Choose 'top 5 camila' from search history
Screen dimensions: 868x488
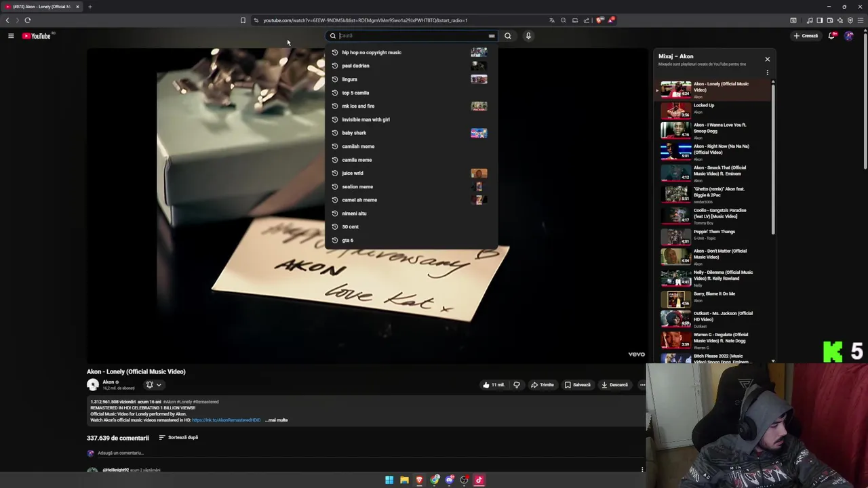coord(412,93)
